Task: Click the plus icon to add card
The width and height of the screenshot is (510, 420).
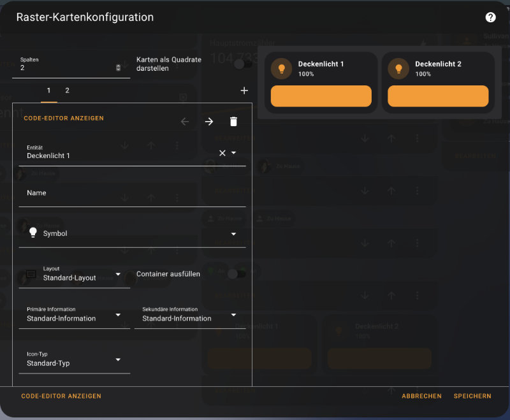Action: (x=244, y=91)
